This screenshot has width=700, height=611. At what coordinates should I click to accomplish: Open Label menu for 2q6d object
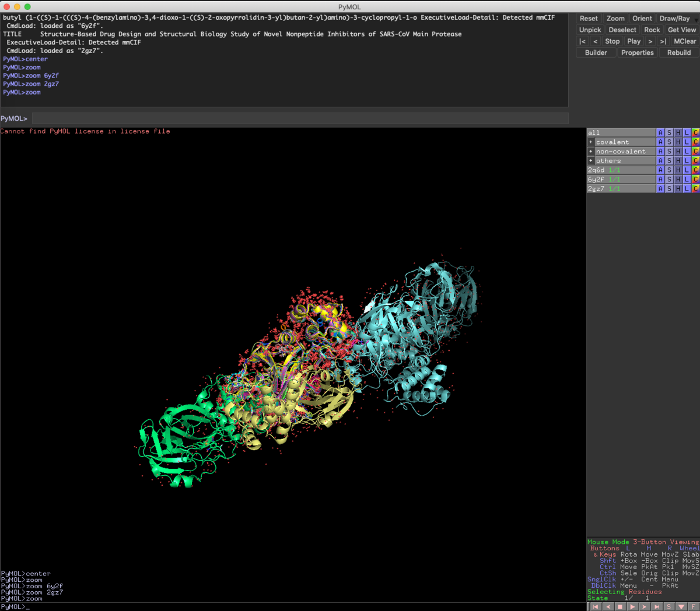687,170
